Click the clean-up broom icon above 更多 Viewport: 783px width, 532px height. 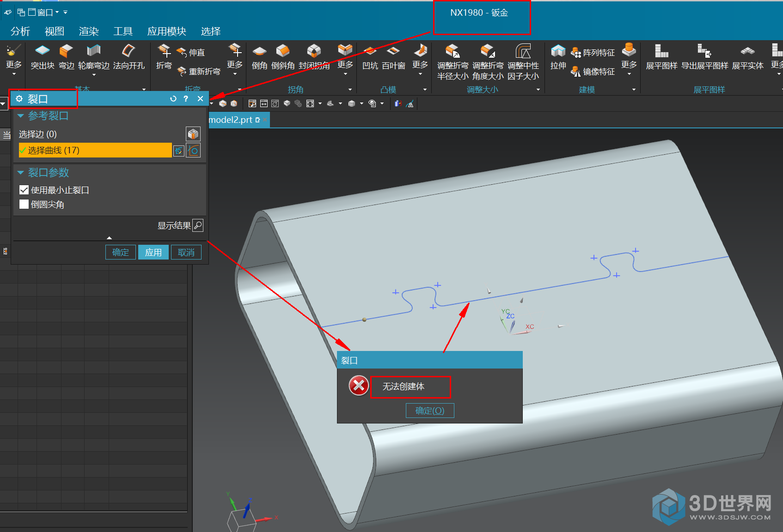13,50
